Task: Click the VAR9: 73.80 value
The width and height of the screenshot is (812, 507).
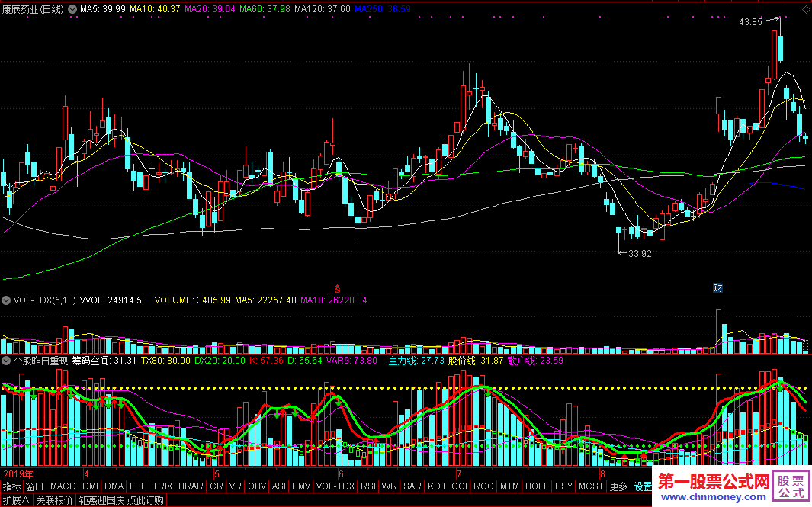Action: point(351,361)
